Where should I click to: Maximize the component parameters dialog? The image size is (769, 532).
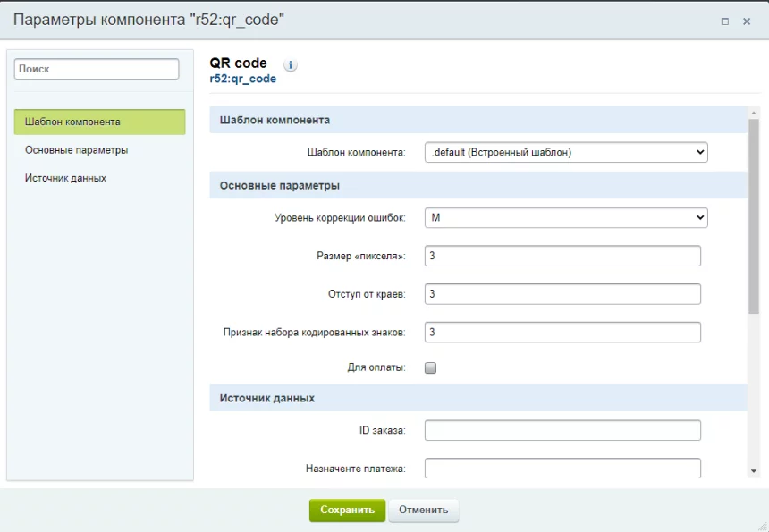[724, 21]
